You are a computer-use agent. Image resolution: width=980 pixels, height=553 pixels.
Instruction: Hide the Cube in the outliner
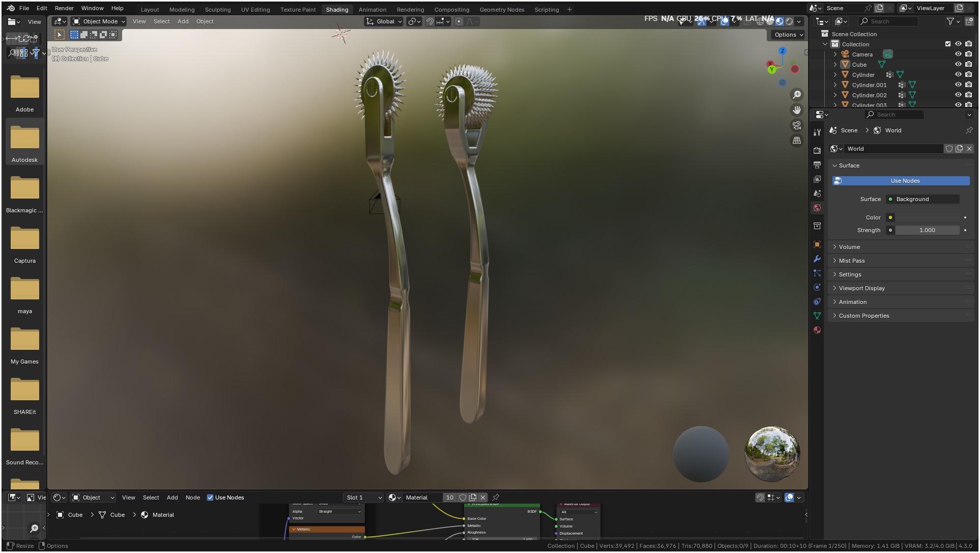(958, 65)
